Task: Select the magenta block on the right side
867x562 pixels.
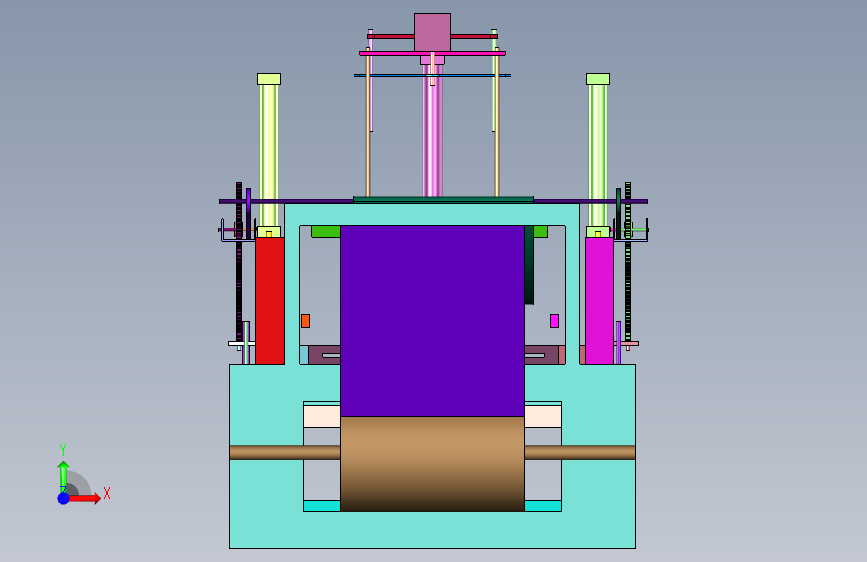Action: (x=599, y=301)
